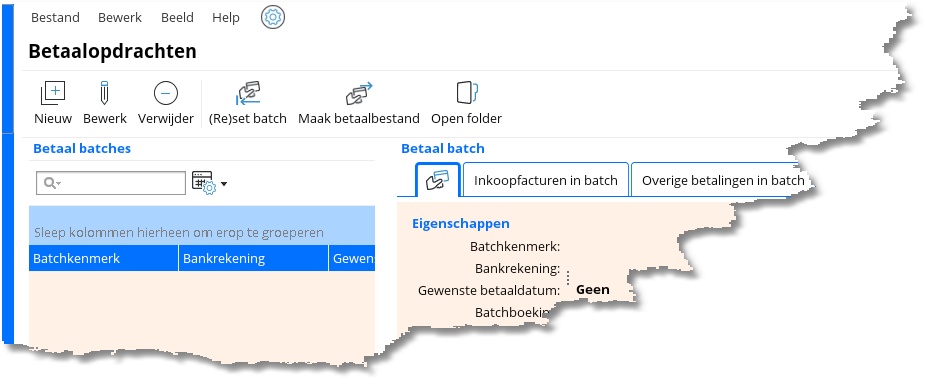Click the Bewerk pencil icon
The height and width of the screenshot is (385, 926).
[x=105, y=93]
